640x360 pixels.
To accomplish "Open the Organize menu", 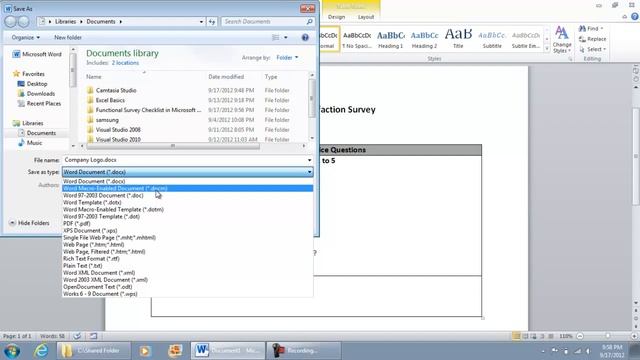I will pyautogui.click(x=26, y=37).
